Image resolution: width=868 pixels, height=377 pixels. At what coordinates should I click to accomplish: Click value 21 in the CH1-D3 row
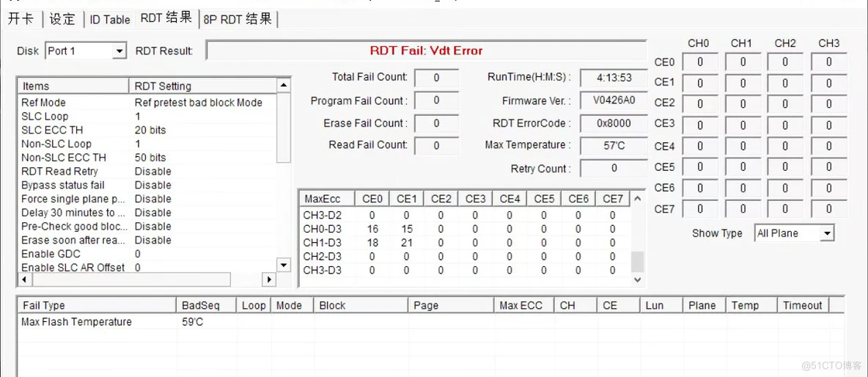click(x=406, y=243)
